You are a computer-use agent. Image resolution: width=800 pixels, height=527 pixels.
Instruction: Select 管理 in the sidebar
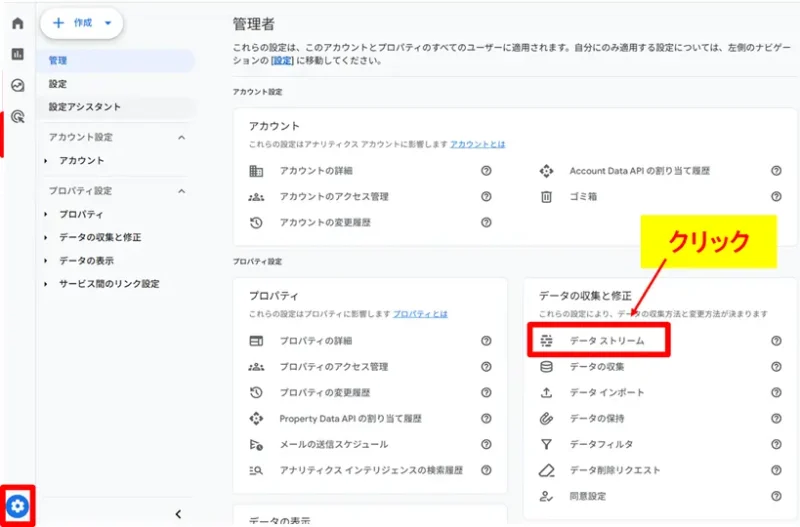pos(117,61)
